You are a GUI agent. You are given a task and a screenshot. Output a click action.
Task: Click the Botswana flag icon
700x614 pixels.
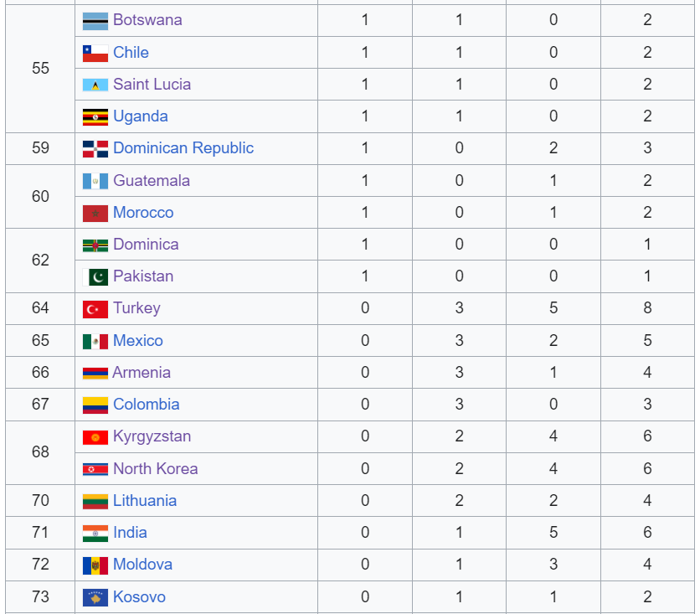click(x=95, y=21)
